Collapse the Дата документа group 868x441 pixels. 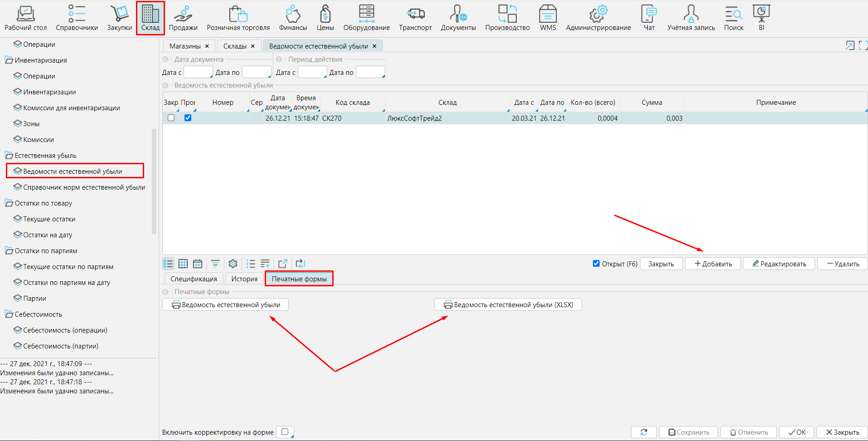point(165,59)
